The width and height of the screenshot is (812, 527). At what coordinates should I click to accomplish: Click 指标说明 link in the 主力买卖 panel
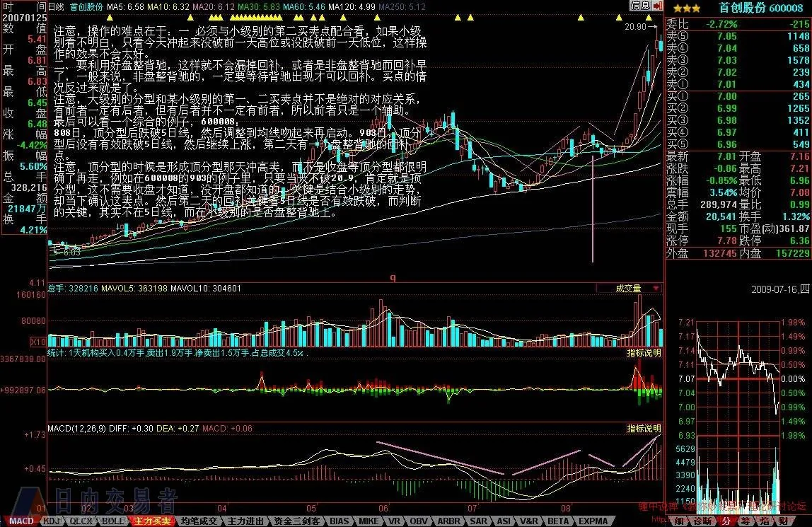644,353
